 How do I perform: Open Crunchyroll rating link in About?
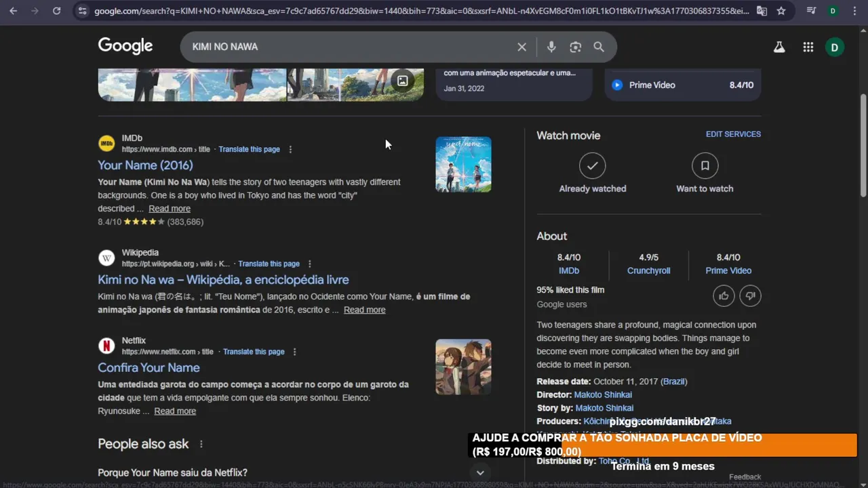tap(648, 270)
